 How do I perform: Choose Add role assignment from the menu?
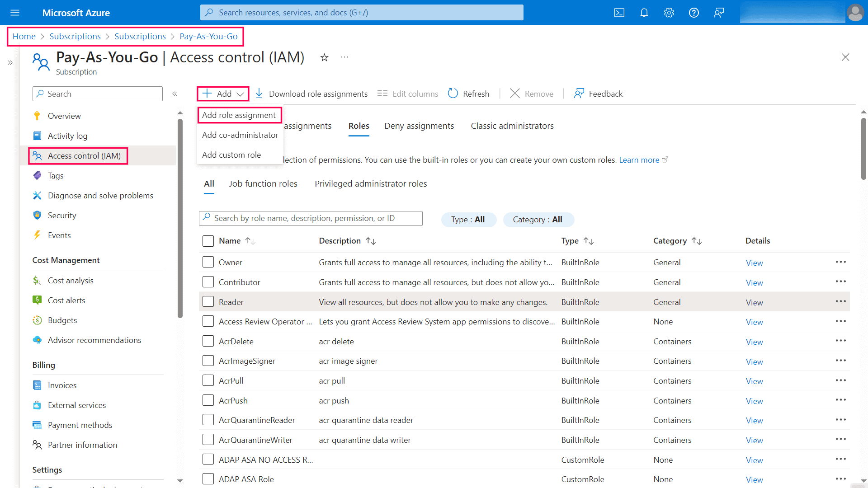click(240, 115)
